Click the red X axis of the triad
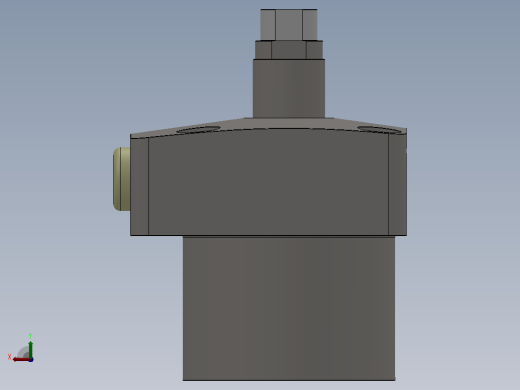The width and height of the screenshot is (520, 390). click(x=22, y=359)
